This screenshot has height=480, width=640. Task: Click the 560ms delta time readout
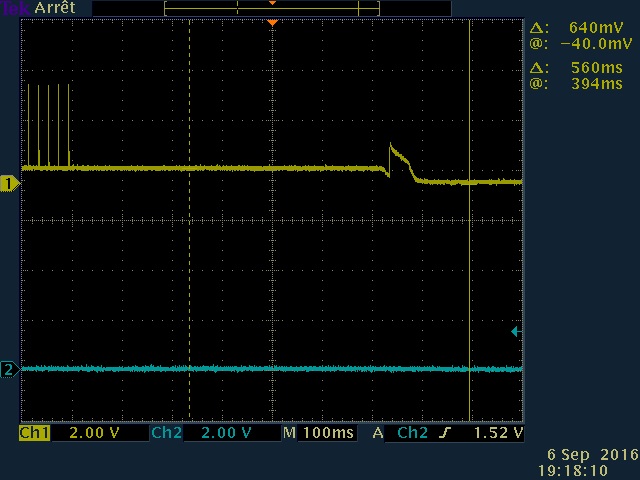pos(597,68)
